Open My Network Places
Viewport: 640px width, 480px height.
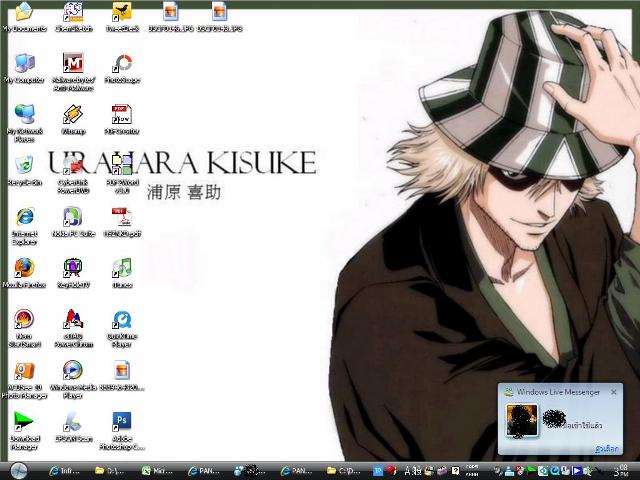pos(24,123)
